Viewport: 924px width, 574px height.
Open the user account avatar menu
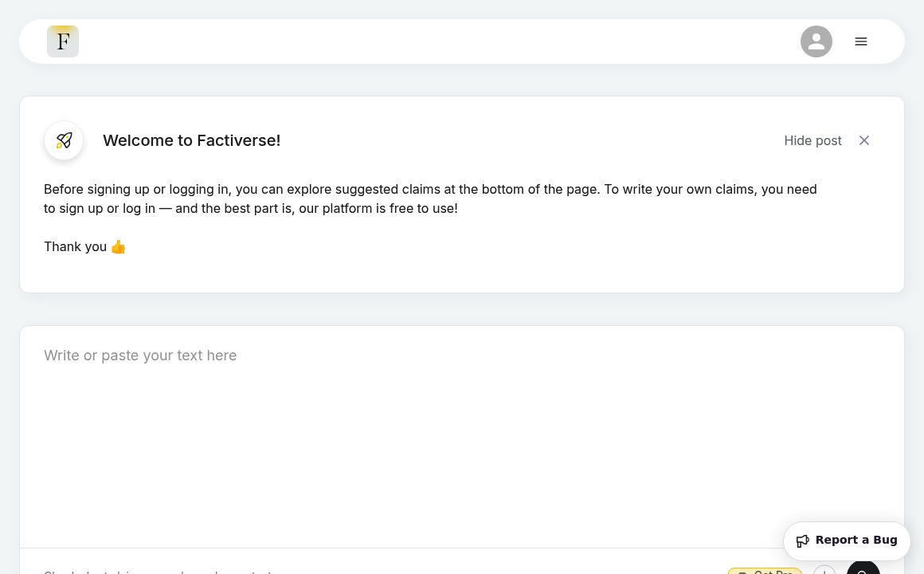816,41
